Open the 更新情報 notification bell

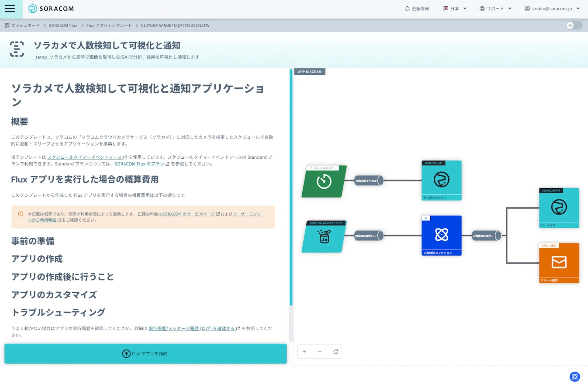[x=417, y=8]
